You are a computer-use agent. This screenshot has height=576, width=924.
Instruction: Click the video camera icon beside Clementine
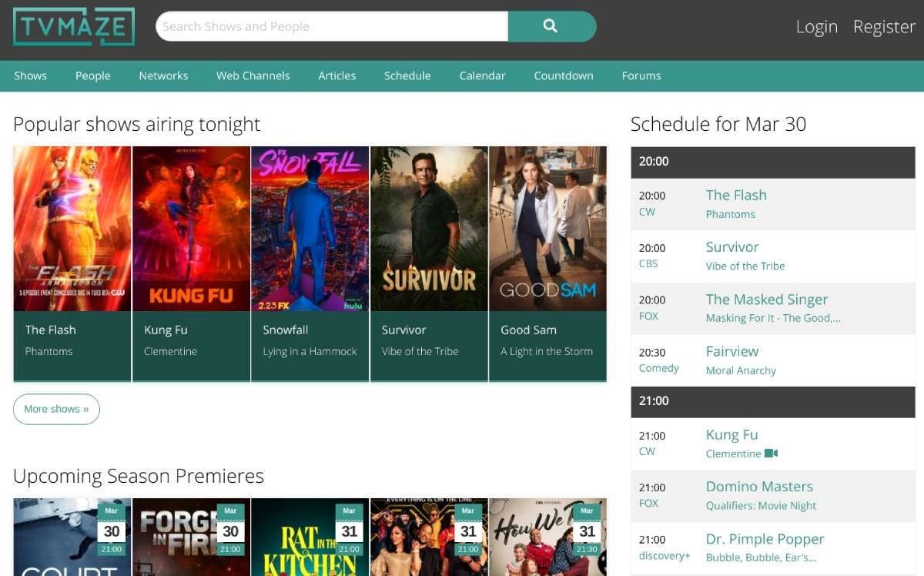pos(772,454)
